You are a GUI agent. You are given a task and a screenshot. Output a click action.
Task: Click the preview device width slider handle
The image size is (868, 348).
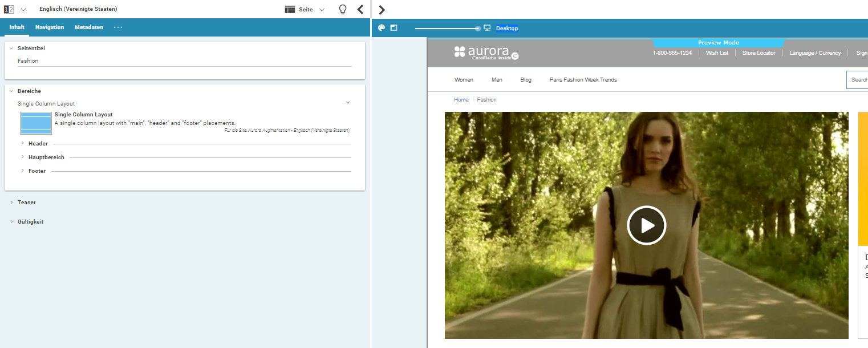coord(478,29)
